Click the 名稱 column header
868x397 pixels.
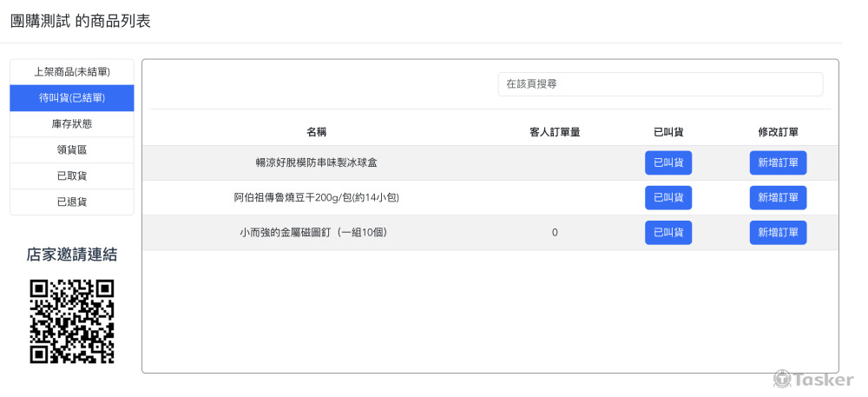click(317, 132)
